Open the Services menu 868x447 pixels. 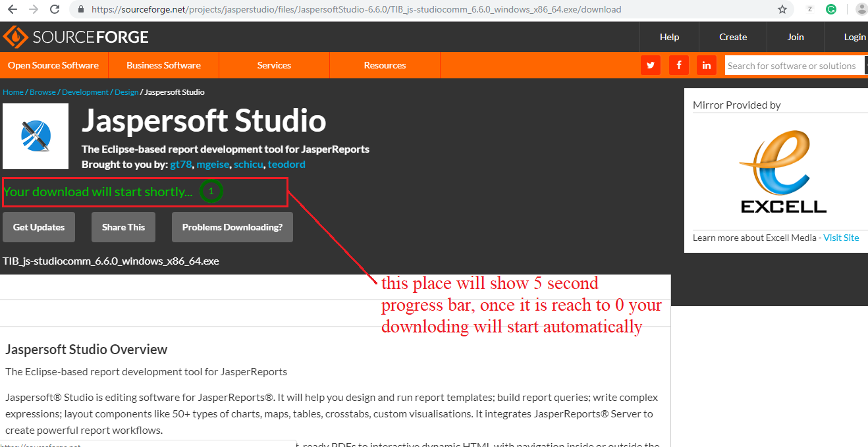(274, 65)
